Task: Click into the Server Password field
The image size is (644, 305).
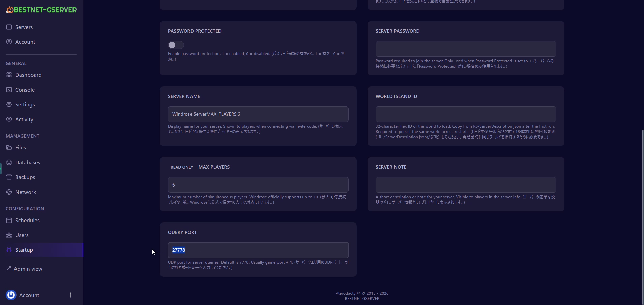Action: tap(466, 49)
